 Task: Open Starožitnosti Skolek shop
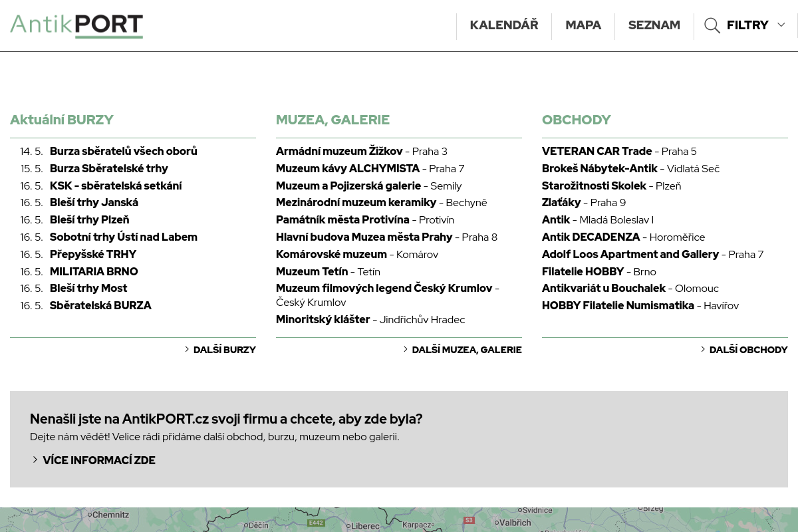594,186
